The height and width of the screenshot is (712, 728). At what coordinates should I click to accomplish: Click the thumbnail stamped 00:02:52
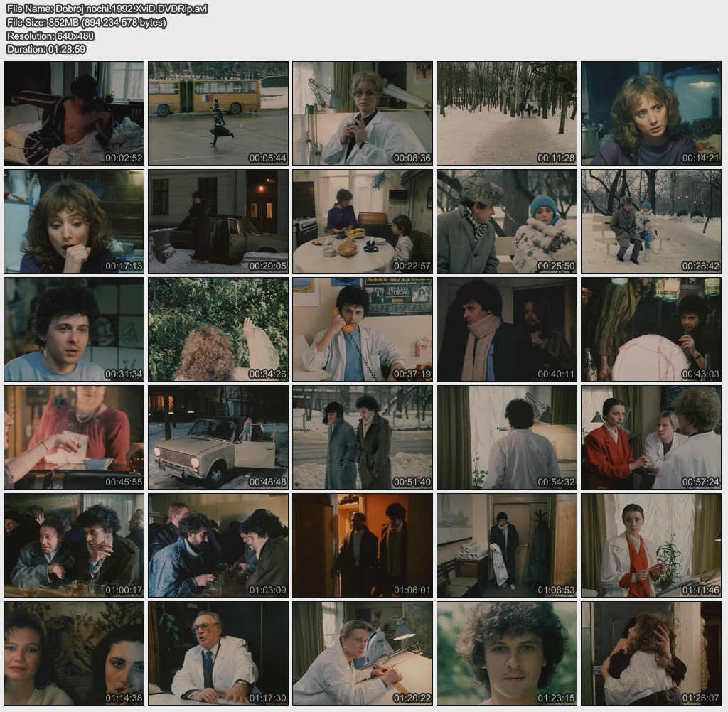74,113
